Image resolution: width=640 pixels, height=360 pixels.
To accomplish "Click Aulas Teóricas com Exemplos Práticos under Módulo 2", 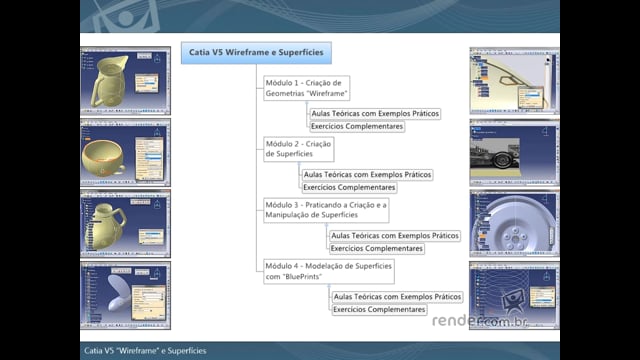I will (x=367, y=175).
